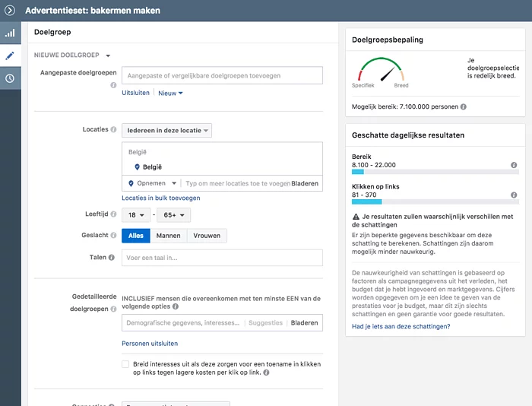Enable 'Breid interesses uit' checkbox
532x406 pixels.
pos(125,364)
